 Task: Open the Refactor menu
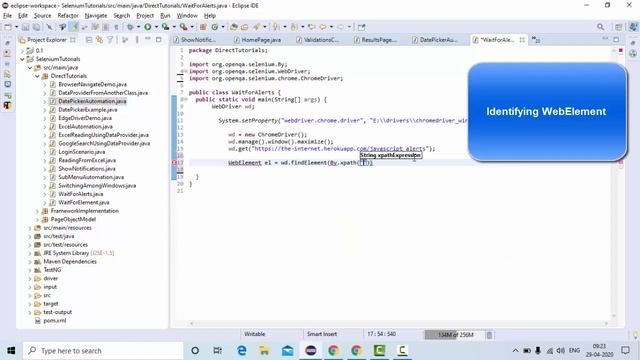coord(68,16)
